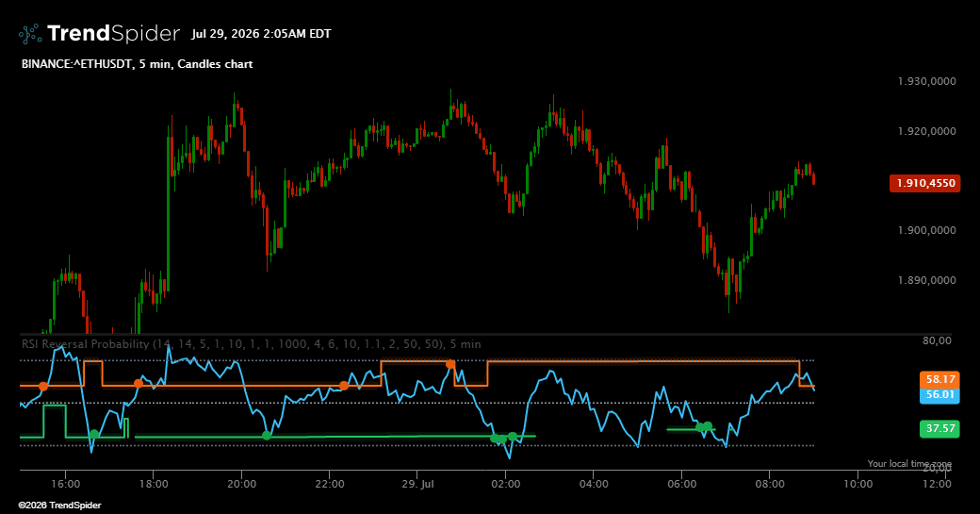Image resolution: width=980 pixels, height=514 pixels.
Task: Click the red 1.910,4550 current price tag
Action: tap(925, 183)
